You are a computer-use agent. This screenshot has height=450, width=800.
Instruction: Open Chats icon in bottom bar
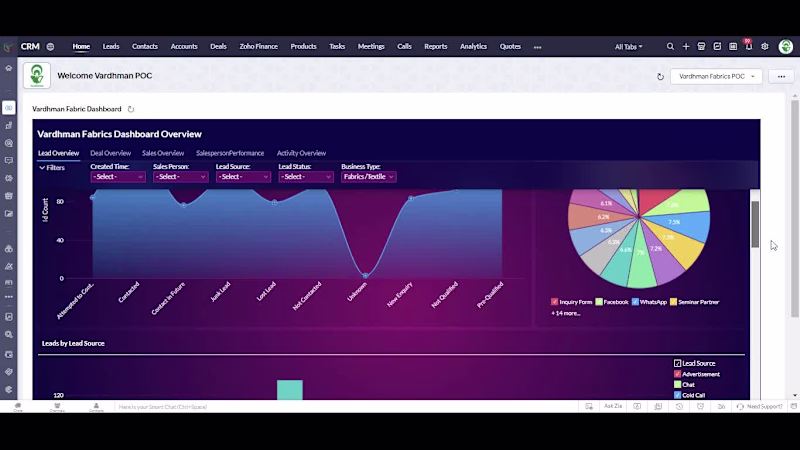point(18,407)
